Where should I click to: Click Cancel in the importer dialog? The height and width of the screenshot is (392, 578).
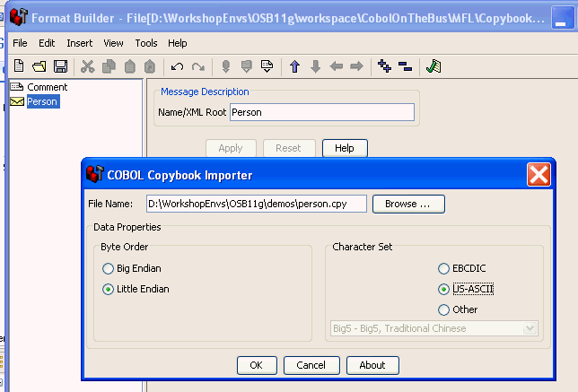[311, 365]
